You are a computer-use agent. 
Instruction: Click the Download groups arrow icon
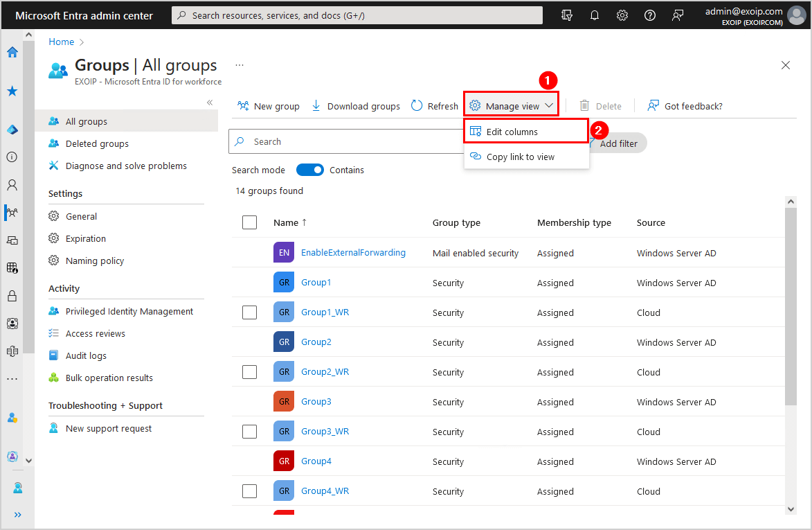click(316, 106)
